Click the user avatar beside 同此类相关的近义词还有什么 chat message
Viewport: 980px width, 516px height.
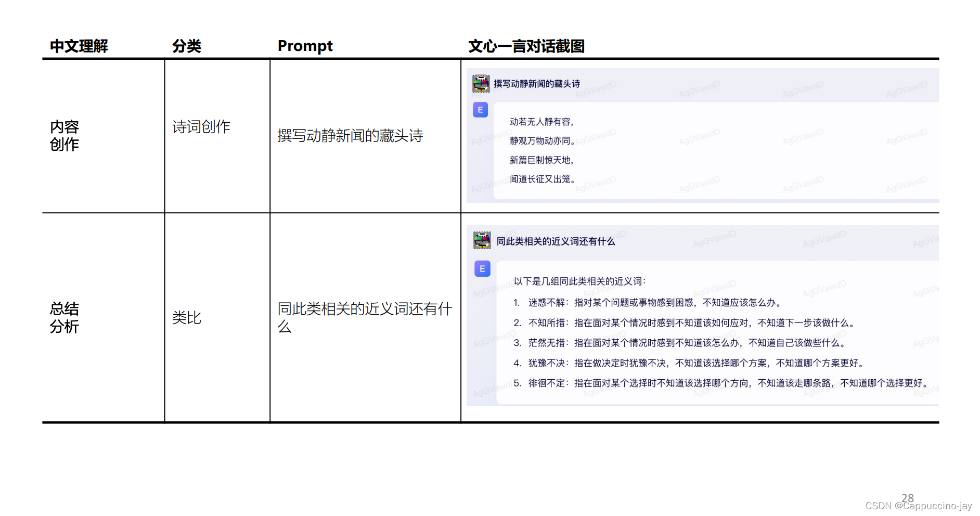click(482, 240)
